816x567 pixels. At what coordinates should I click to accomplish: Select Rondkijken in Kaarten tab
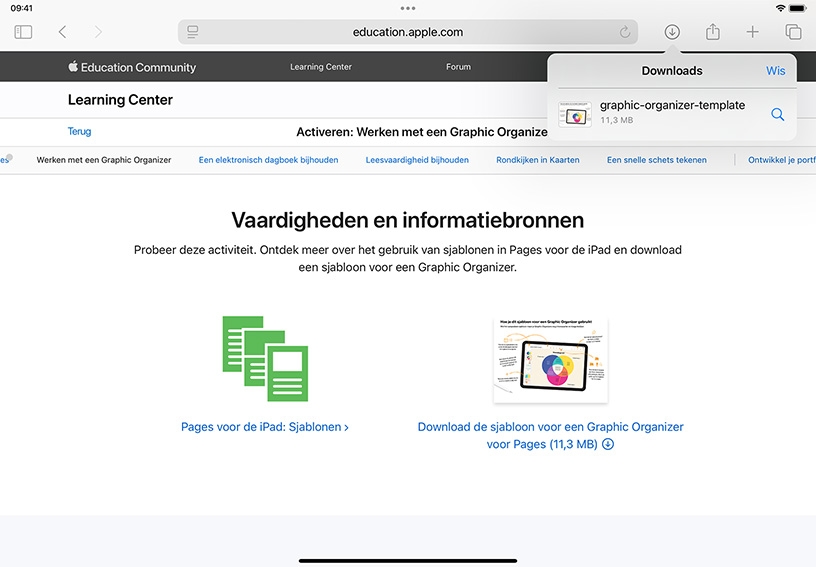coord(538,160)
